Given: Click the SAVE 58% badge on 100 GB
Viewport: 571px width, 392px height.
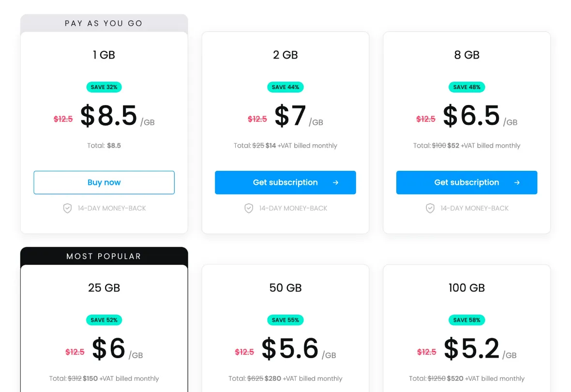Looking at the screenshot, I should 466,320.
